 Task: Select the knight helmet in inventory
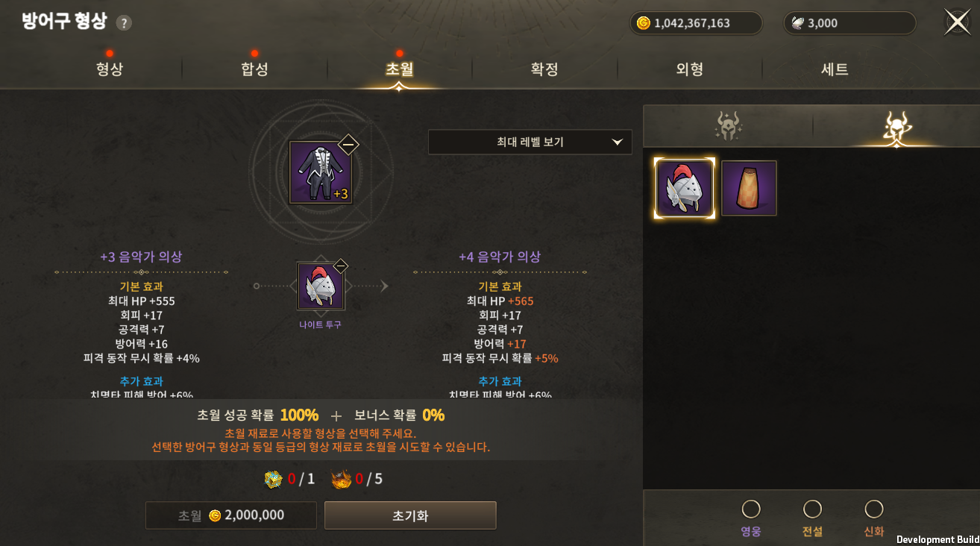tap(685, 188)
